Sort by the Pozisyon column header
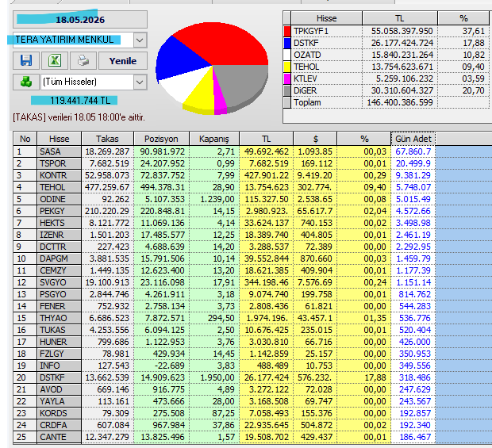Viewport: 492px width, 448px height. pos(161,139)
